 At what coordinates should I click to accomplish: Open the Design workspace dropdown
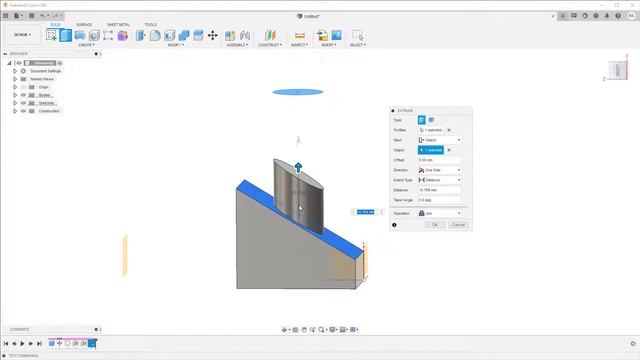coord(22,35)
